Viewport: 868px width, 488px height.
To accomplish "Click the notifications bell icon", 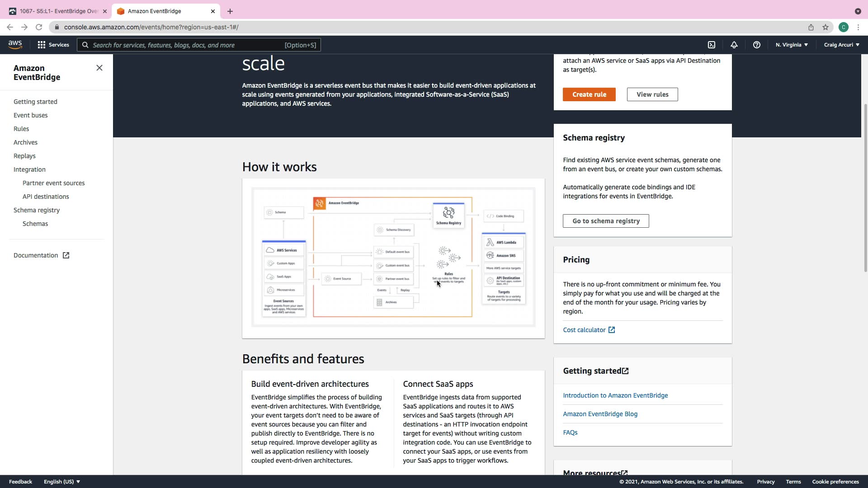I will [x=734, y=45].
